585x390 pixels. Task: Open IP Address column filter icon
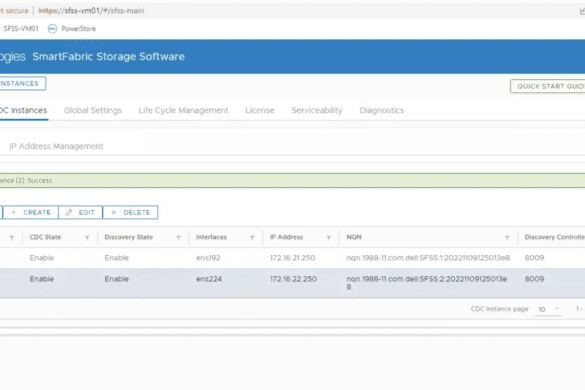329,238
